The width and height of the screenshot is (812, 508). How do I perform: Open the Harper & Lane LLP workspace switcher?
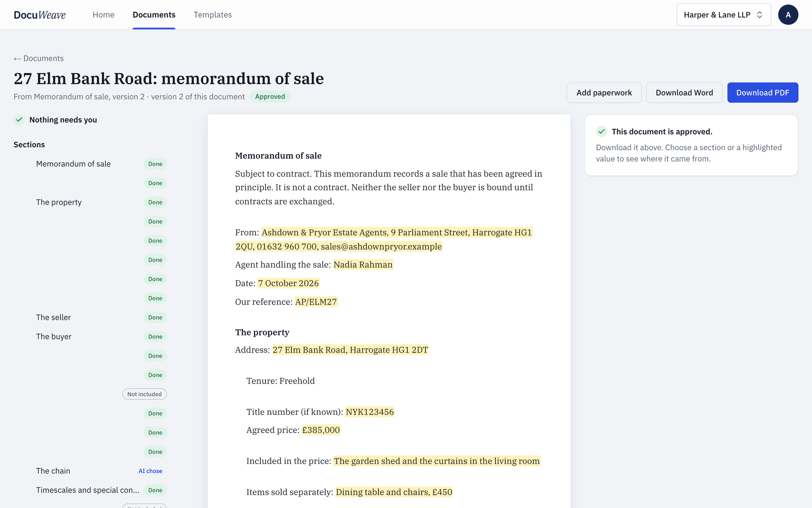coord(724,15)
